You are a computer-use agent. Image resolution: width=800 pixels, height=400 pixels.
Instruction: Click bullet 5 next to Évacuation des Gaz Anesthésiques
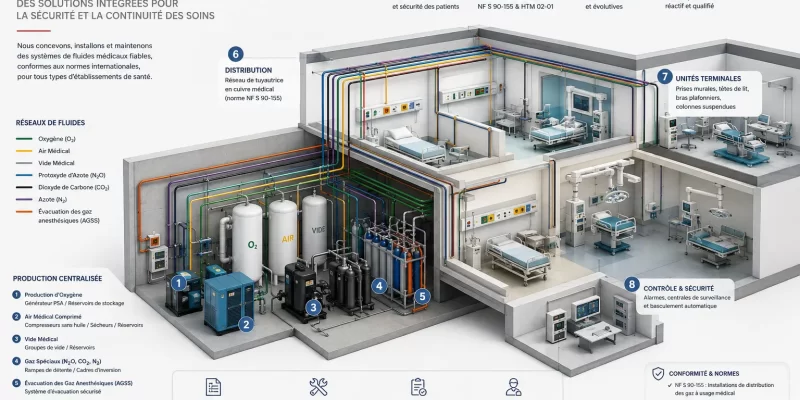pos(16,383)
